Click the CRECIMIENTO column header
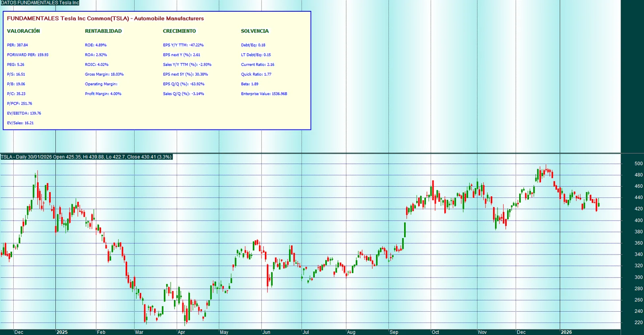This screenshot has height=335, width=644. (180, 31)
